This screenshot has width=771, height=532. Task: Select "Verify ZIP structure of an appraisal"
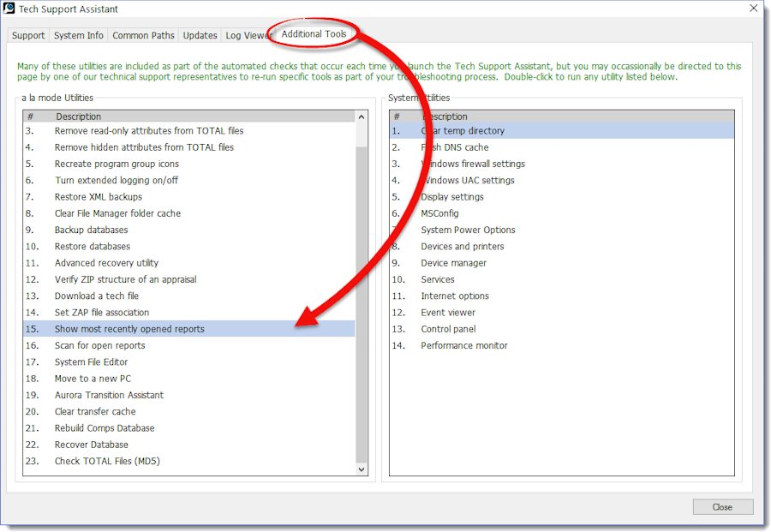click(188, 279)
